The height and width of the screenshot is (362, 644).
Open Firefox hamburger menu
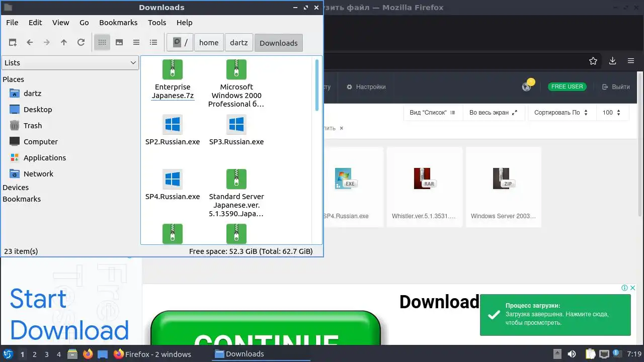[x=631, y=61]
